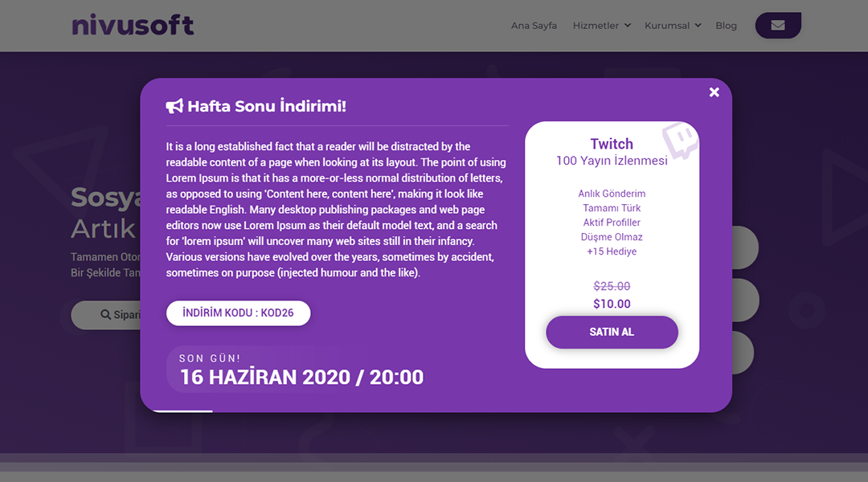Viewport: 868px width, 482px height.
Task: Close the weekend discount popup
Action: coord(714,92)
